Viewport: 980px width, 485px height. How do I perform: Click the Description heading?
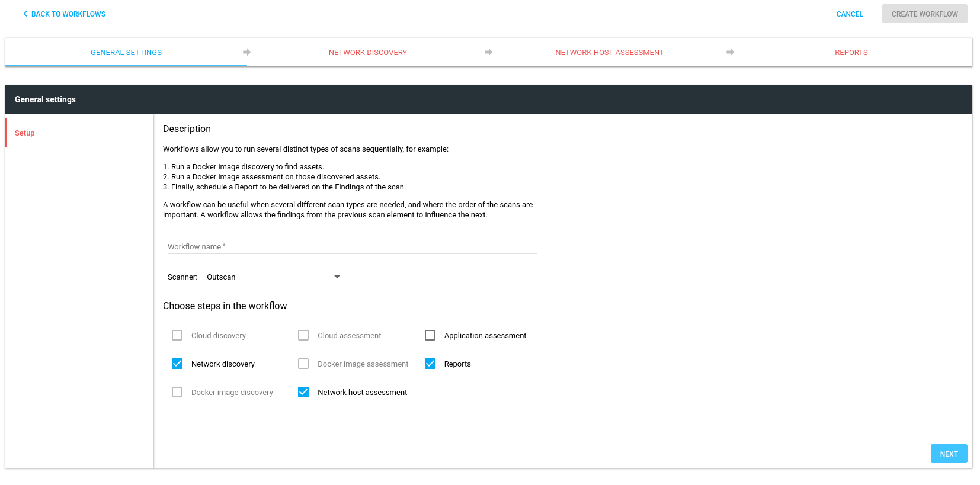(x=187, y=129)
